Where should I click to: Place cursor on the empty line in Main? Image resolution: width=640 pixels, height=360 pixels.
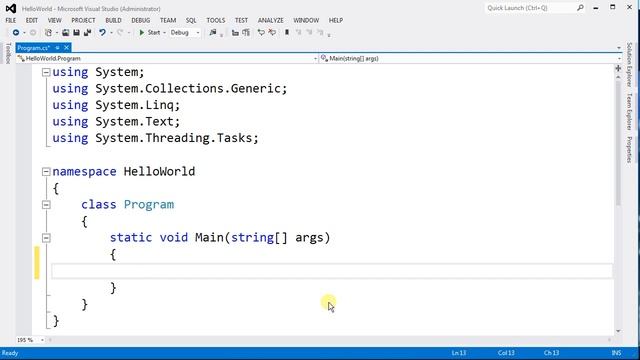[331, 271]
